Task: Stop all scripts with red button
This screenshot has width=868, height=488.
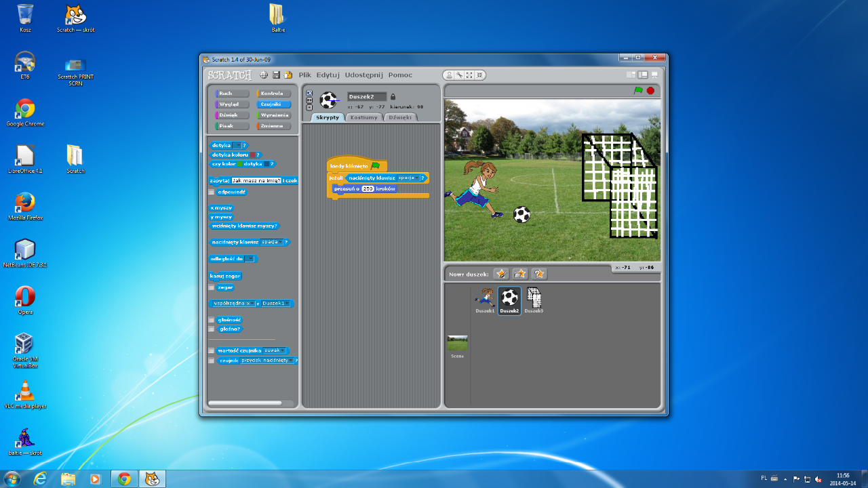Action: click(x=650, y=91)
